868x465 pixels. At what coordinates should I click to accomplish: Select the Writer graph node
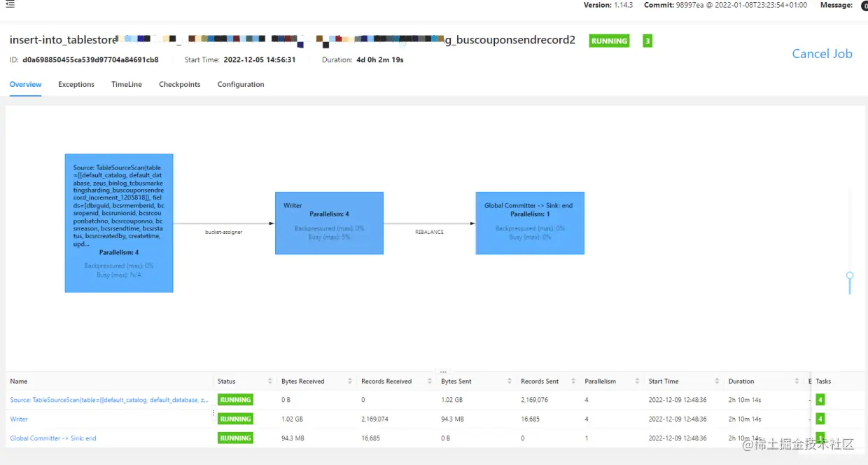[329, 223]
